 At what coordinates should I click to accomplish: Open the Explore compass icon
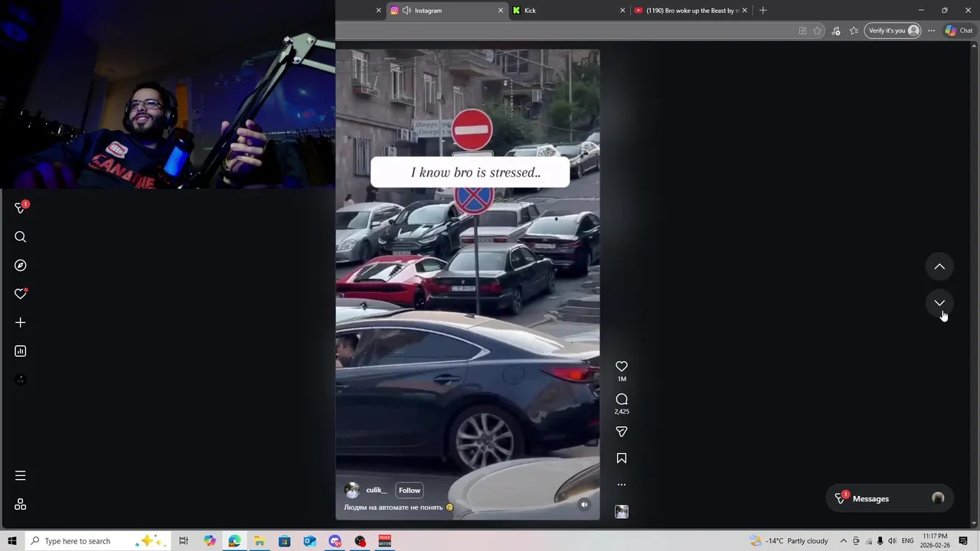pyautogui.click(x=21, y=266)
